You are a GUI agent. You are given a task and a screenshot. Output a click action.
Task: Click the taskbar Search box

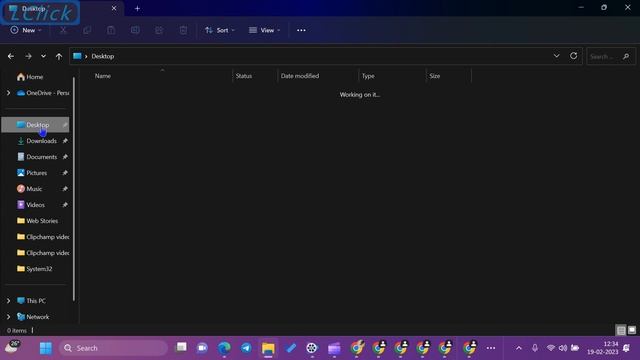point(113,348)
